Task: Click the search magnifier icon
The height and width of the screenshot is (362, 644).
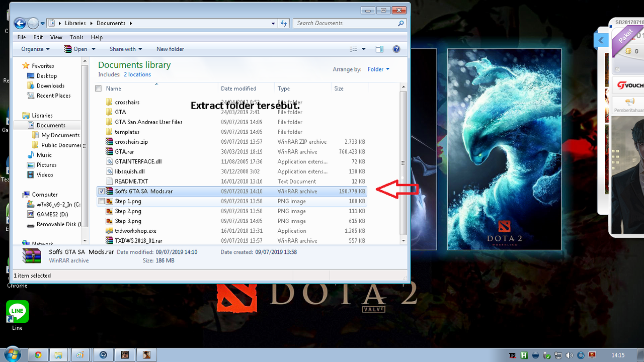Action: click(401, 23)
